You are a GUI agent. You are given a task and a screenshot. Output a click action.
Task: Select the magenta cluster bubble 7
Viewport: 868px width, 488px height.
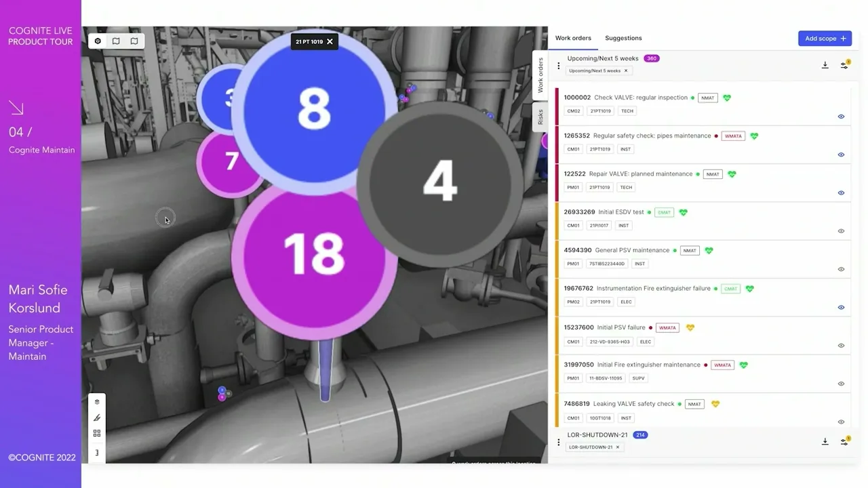232,161
